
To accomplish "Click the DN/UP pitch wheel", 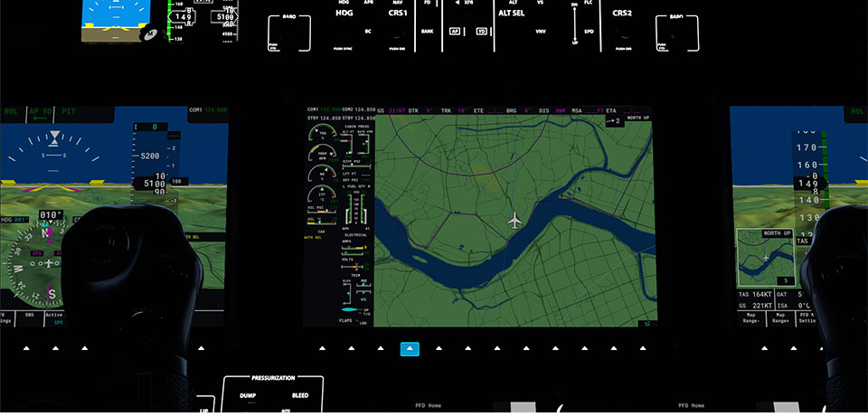I will point(575,24).
